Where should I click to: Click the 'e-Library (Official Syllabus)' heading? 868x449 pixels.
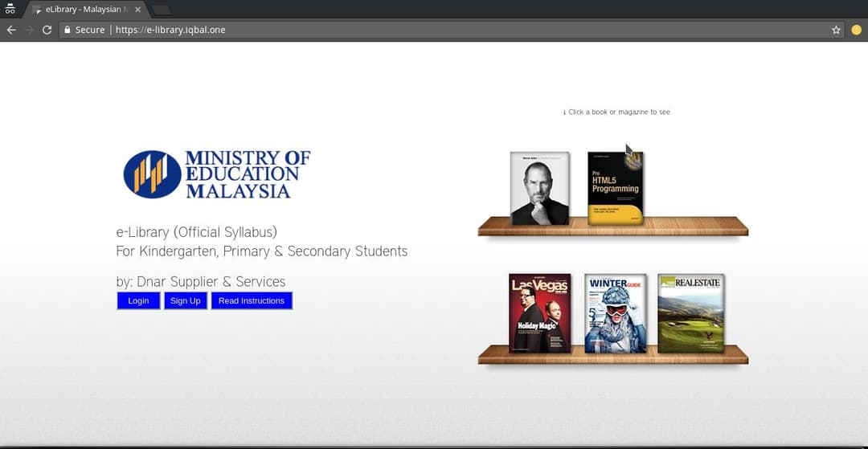(197, 231)
